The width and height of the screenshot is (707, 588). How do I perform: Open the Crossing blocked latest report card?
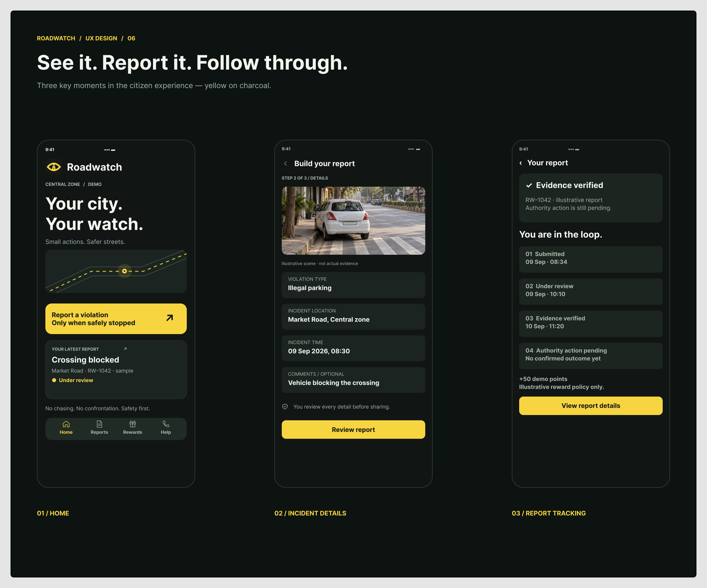[116, 370]
